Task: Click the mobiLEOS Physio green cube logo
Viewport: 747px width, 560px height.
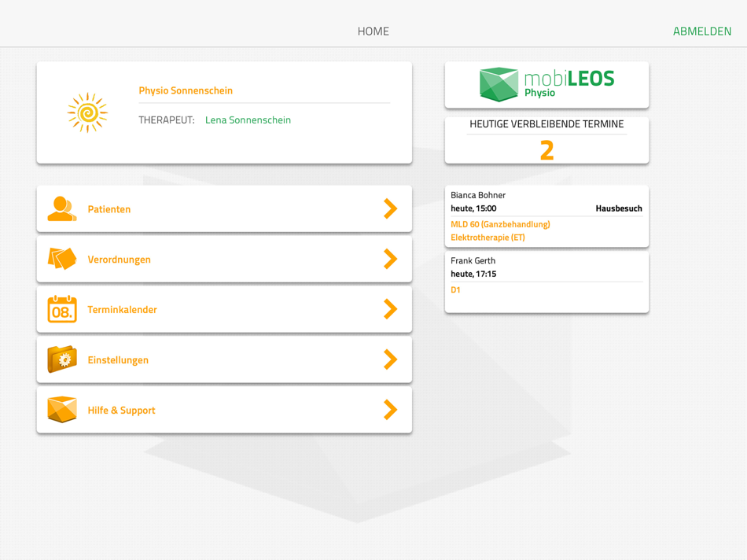Action: pos(499,84)
